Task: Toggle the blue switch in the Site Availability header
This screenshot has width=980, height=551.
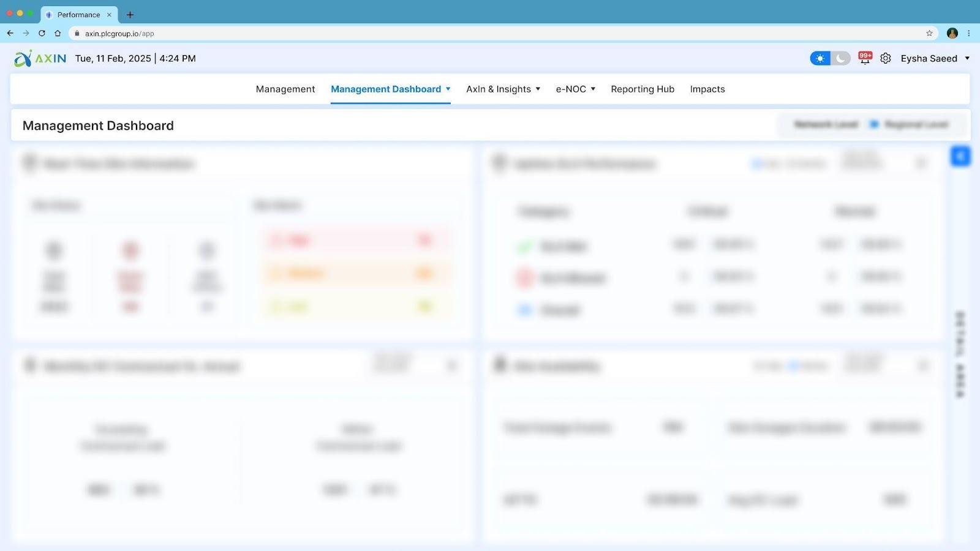Action: (x=793, y=365)
